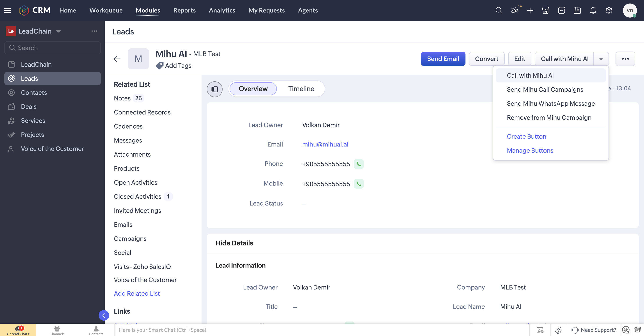The height and width of the screenshot is (336, 644).
Task: Open Voice of the Customer in sidebar
Action: click(53, 149)
